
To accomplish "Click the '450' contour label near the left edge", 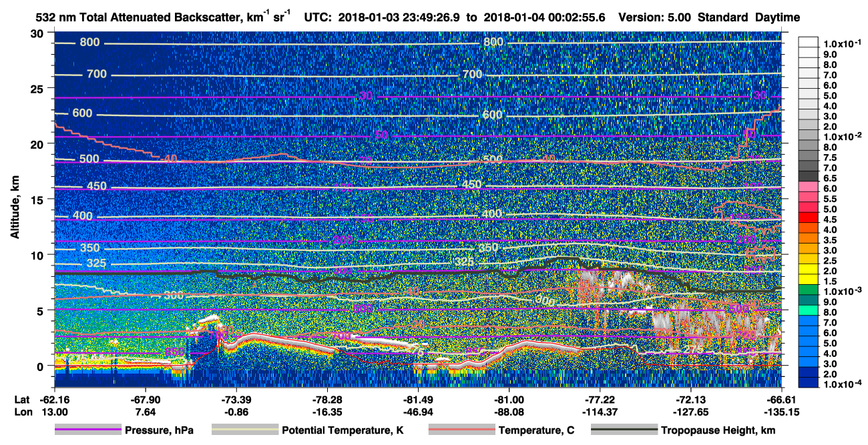I will [x=97, y=186].
